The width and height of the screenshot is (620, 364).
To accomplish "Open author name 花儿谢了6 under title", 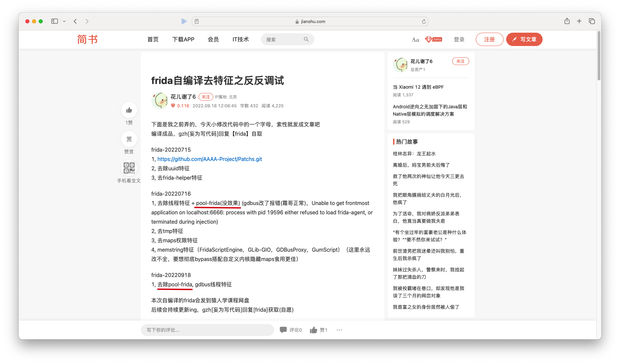I will 183,97.
